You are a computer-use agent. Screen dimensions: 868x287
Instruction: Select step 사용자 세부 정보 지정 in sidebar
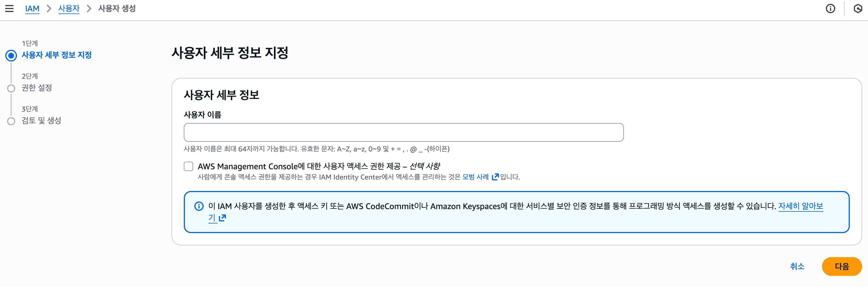click(56, 55)
